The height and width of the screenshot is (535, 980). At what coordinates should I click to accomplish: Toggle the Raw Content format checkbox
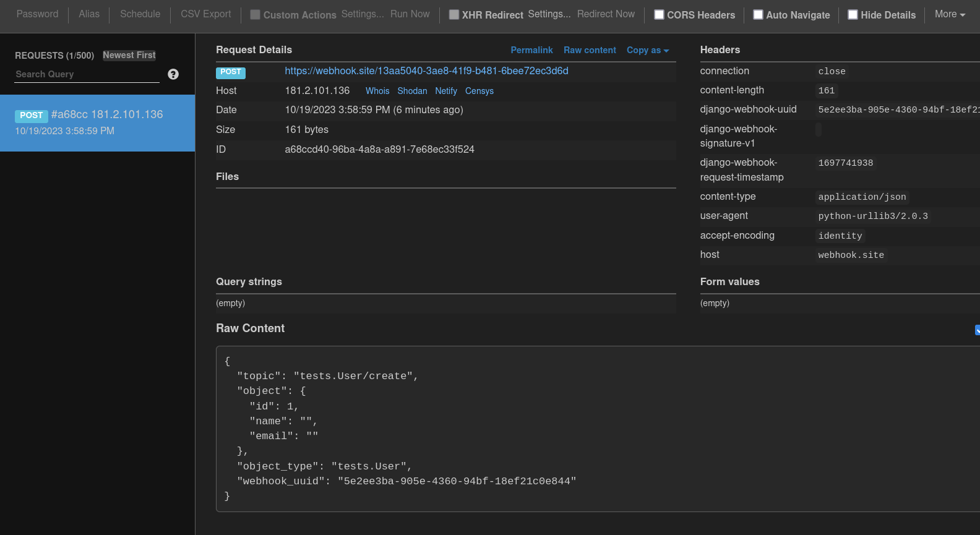tap(978, 330)
